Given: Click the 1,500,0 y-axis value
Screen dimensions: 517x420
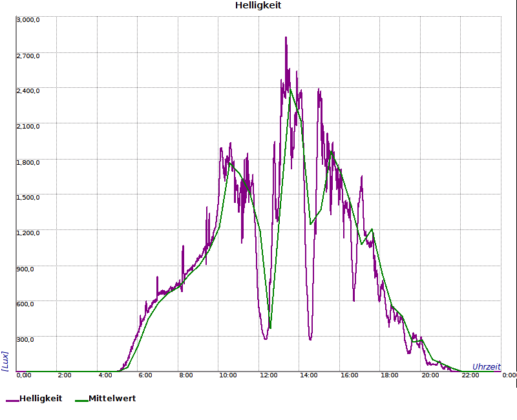Looking at the screenshot, I should pyautogui.click(x=28, y=198).
